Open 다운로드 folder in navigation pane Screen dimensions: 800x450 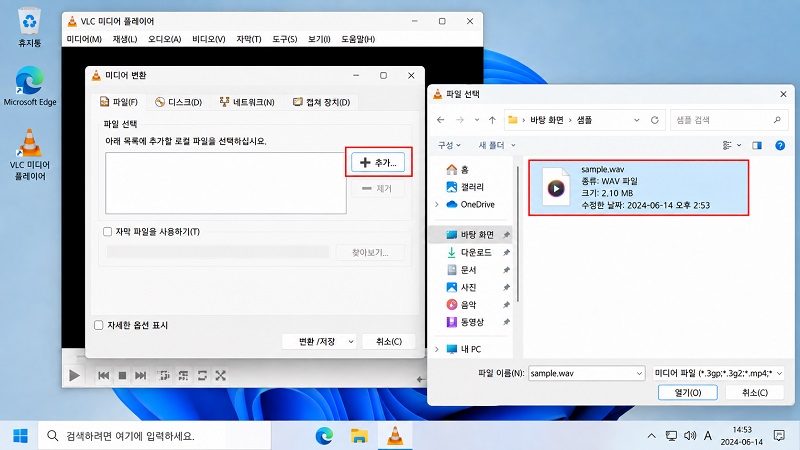pyautogui.click(x=469, y=252)
